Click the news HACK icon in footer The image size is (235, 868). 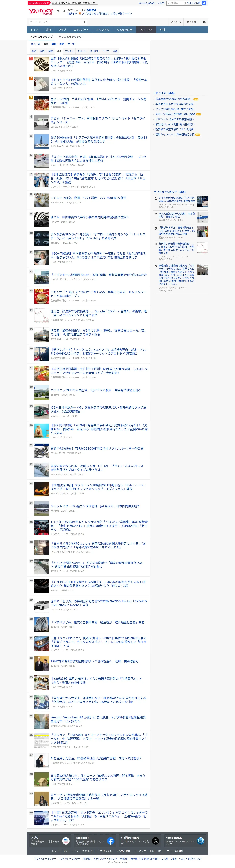[201, 841]
